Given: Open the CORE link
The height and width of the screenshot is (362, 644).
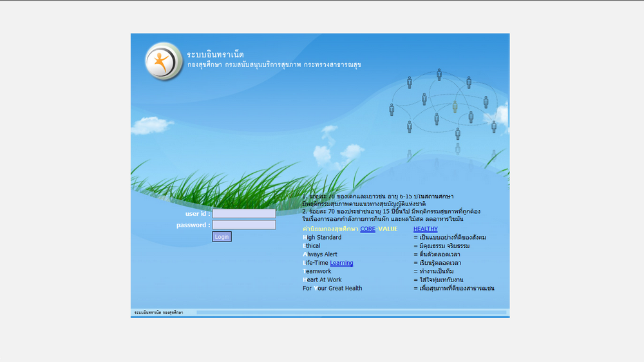Looking at the screenshot, I should pyautogui.click(x=368, y=229).
